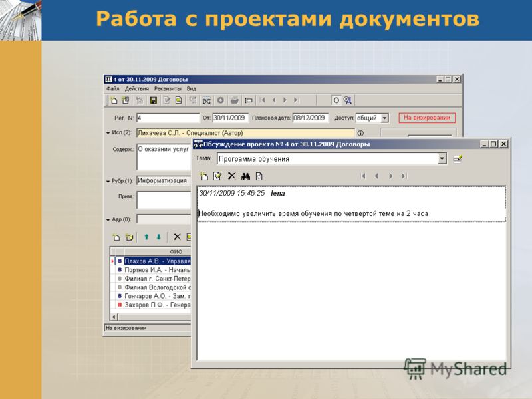Viewport: 532px width, 399px height.
Task: Click the Информатизация rubric field
Action: (x=164, y=180)
